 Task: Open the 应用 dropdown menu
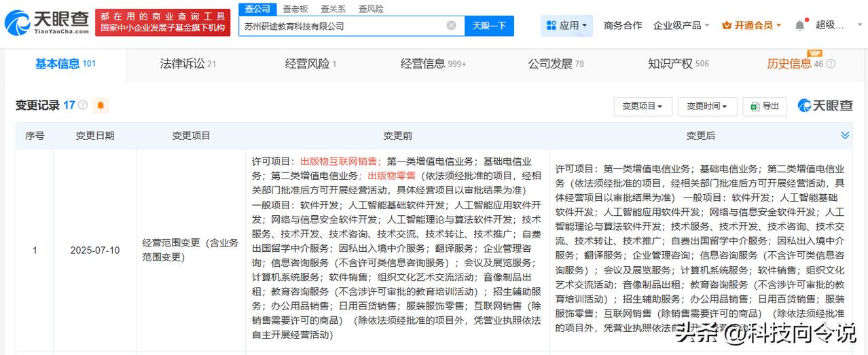tap(567, 26)
